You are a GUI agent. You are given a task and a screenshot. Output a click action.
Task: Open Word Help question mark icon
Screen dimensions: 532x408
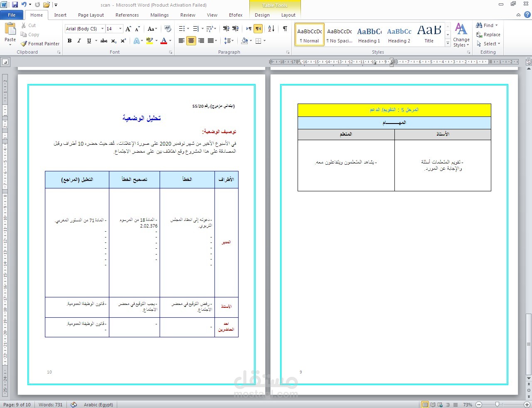coord(527,15)
